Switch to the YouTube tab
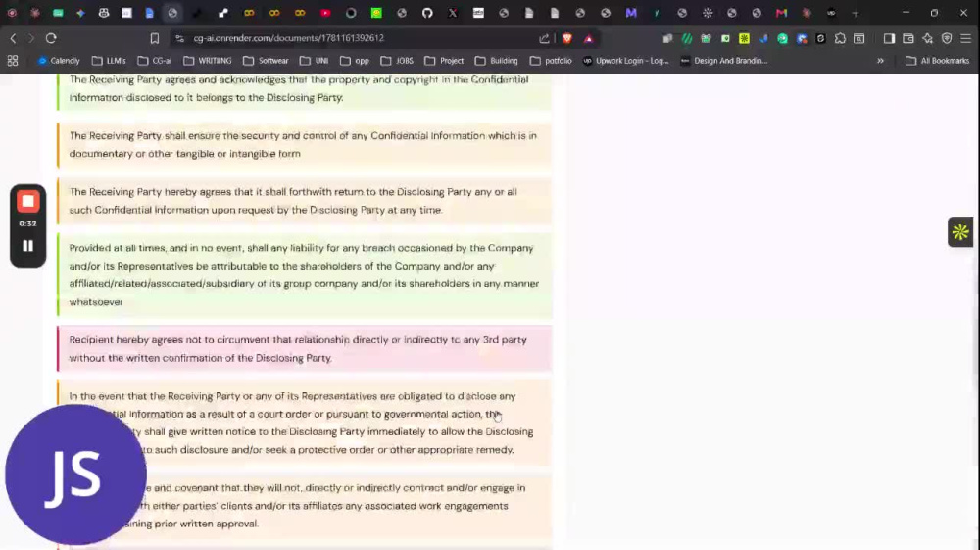Viewport: 980px width, 550px height. click(x=325, y=13)
